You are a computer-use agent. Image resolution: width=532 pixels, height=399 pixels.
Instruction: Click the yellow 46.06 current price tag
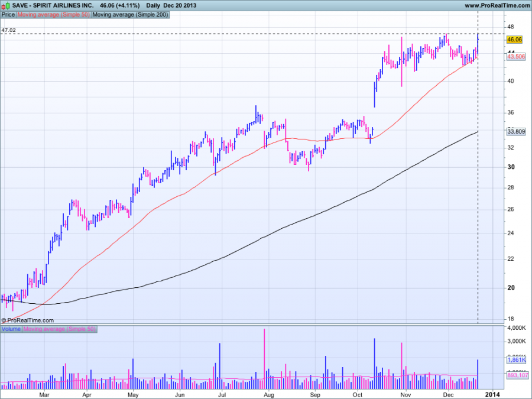[x=514, y=40]
